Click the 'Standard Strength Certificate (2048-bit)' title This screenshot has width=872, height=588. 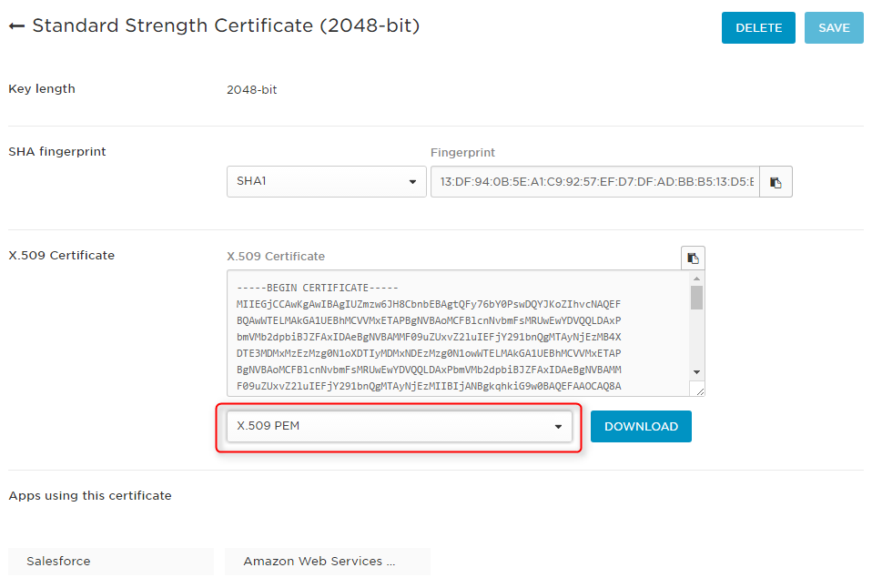point(226,25)
